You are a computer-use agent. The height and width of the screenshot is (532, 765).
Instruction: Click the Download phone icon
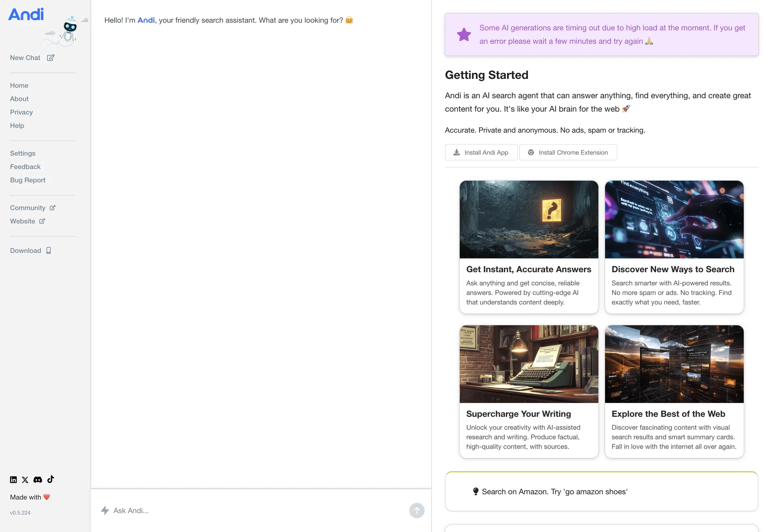point(48,250)
